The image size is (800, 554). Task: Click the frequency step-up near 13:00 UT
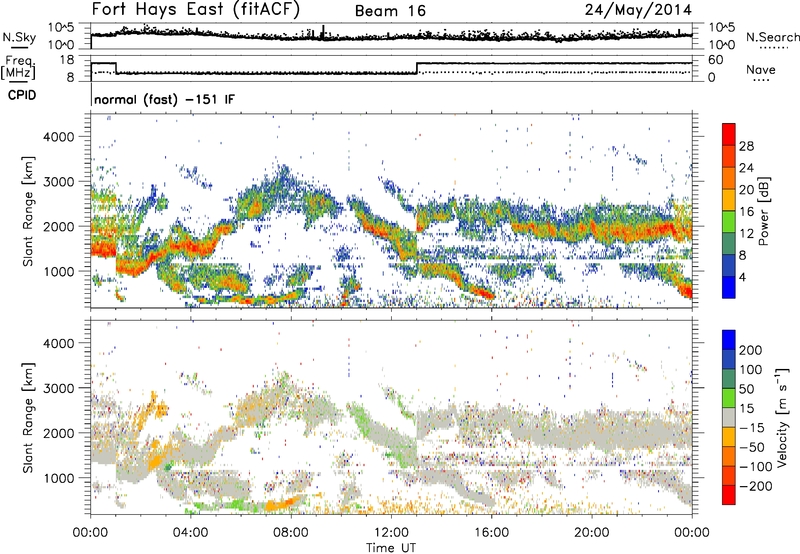pos(417,68)
